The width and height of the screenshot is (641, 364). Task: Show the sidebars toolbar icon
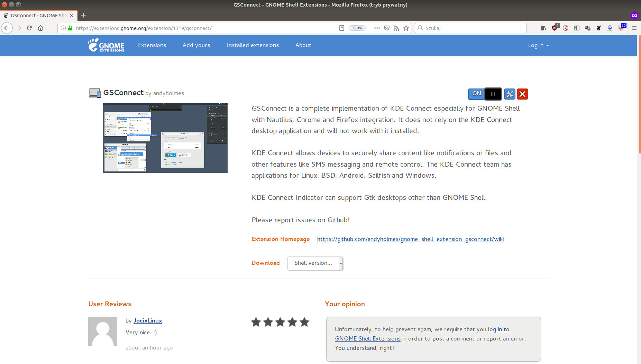577,28
